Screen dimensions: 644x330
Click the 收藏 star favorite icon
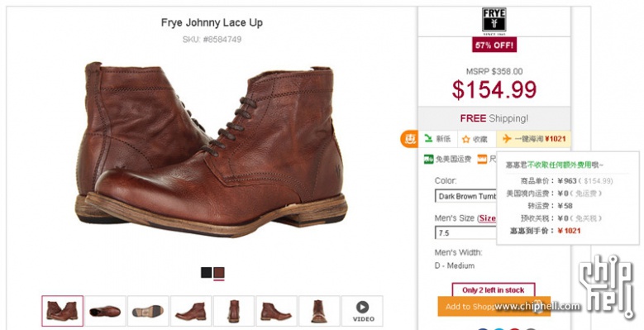(x=465, y=139)
